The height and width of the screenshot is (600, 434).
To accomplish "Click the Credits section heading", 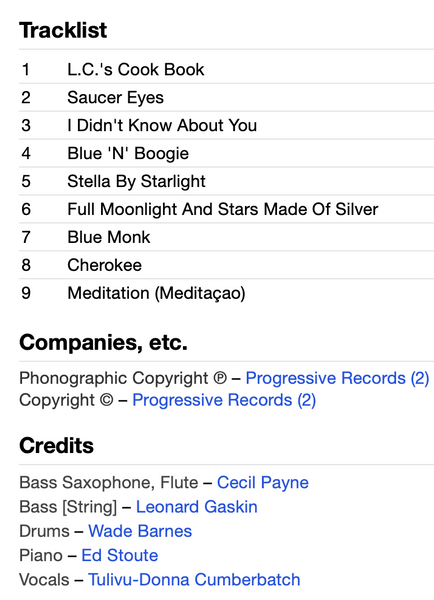I will 56,445.
